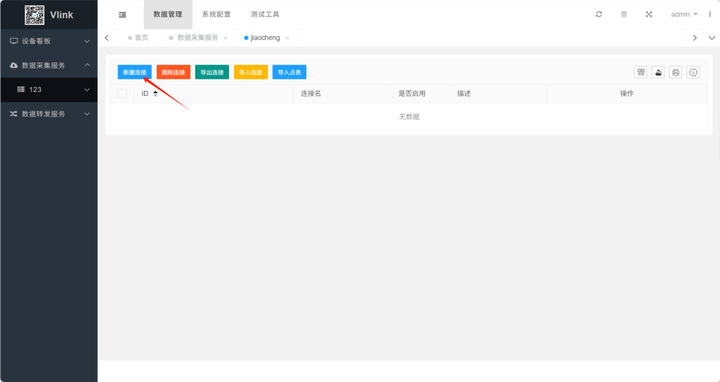Open the 测试工具 top menu
The image size is (720, 382).
click(x=265, y=14)
